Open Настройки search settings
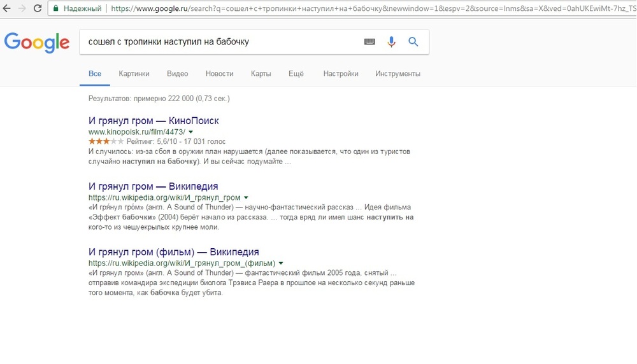 pos(340,74)
